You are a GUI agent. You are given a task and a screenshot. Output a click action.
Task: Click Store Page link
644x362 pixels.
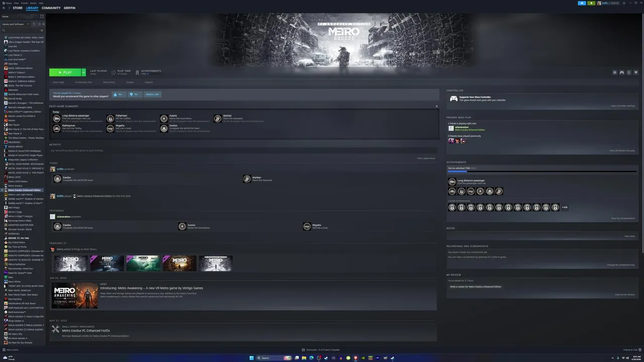(58, 82)
